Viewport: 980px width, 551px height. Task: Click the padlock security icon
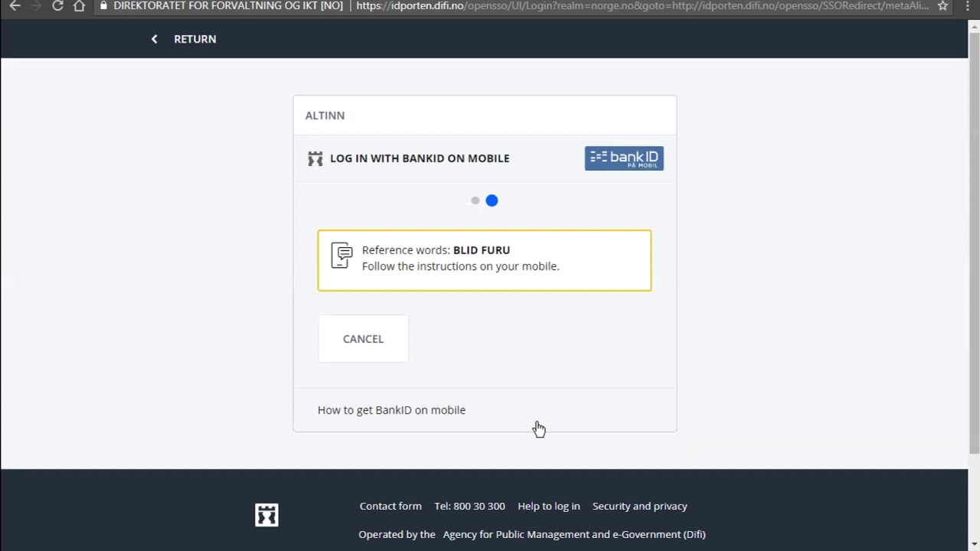pos(104,5)
